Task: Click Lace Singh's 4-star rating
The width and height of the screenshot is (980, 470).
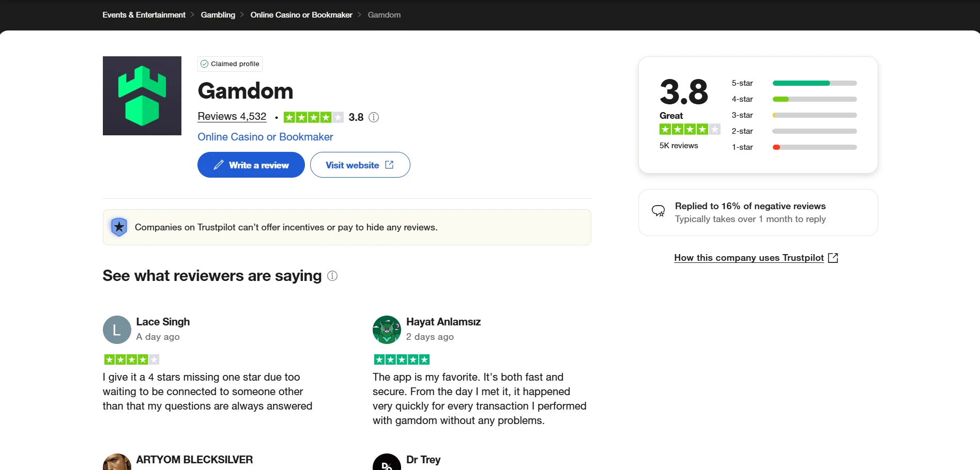Action: pos(132,359)
